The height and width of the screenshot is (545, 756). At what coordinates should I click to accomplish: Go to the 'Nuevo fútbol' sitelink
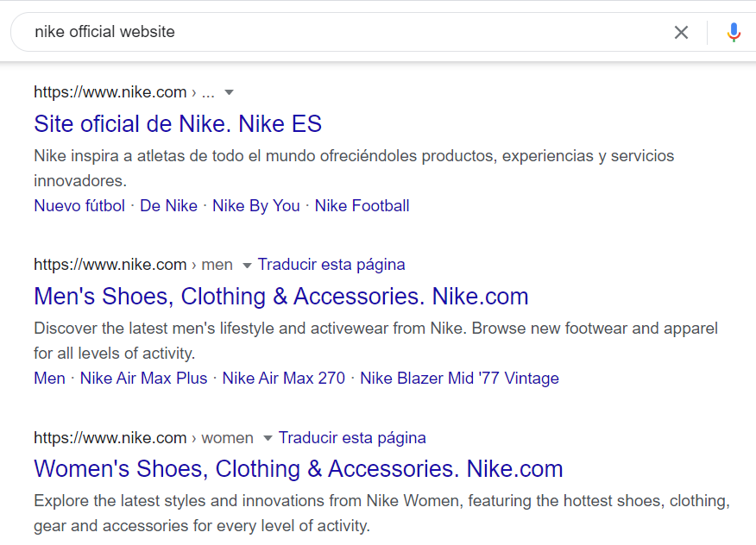[x=79, y=205]
